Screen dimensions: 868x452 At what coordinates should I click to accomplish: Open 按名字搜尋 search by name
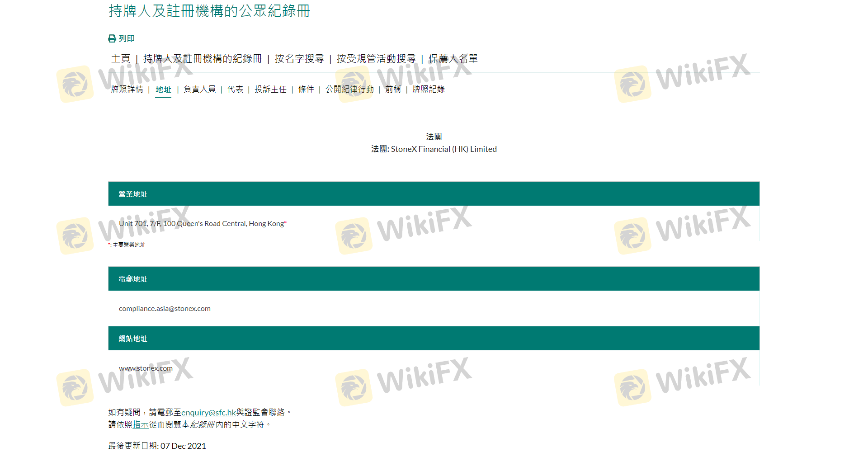[x=299, y=59]
